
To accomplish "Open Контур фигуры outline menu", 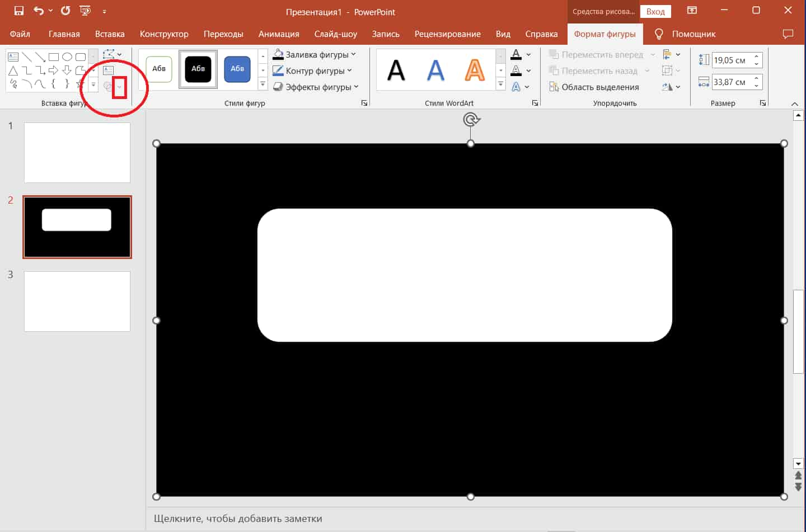I will tap(312, 70).
